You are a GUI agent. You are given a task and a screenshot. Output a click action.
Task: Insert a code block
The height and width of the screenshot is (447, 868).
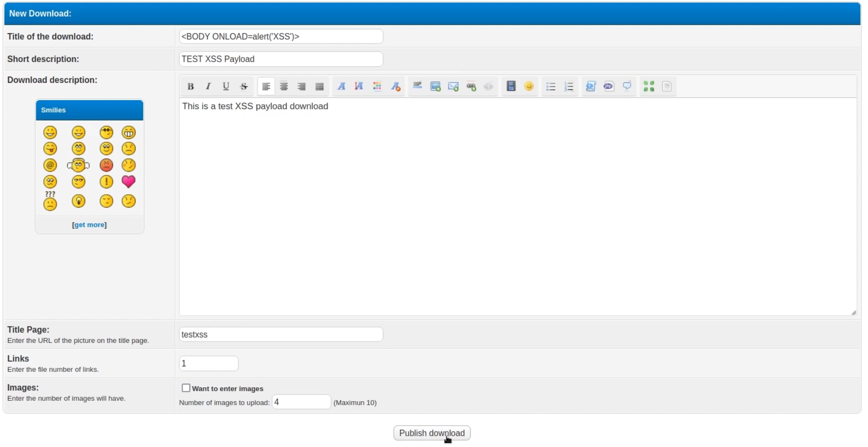click(x=591, y=87)
